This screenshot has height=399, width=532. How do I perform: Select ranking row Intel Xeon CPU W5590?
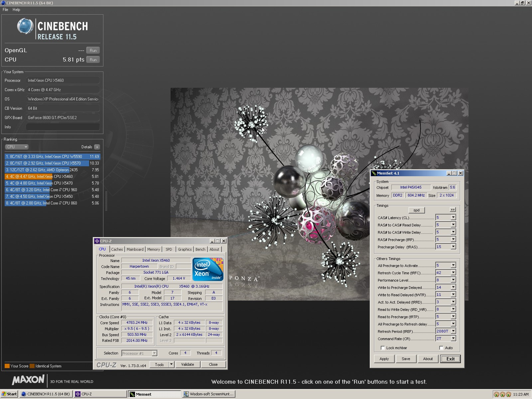coord(52,157)
